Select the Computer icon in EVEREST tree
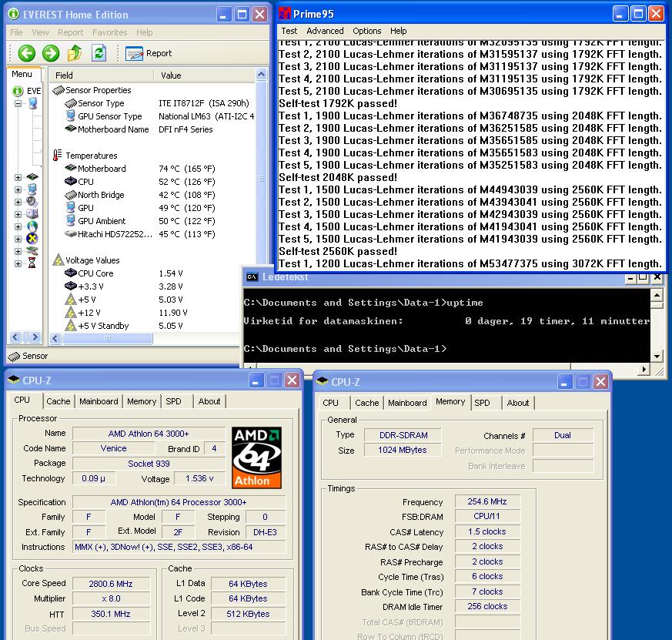 (32, 103)
